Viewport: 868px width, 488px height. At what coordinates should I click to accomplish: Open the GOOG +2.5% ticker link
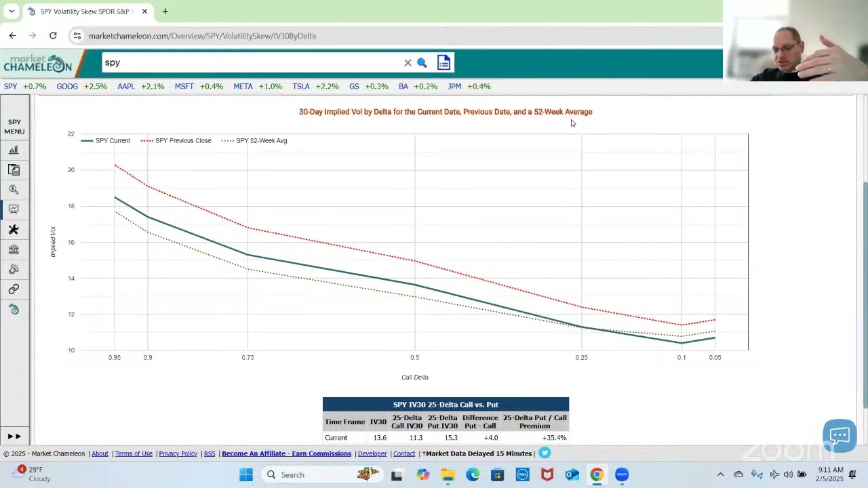pos(82,86)
